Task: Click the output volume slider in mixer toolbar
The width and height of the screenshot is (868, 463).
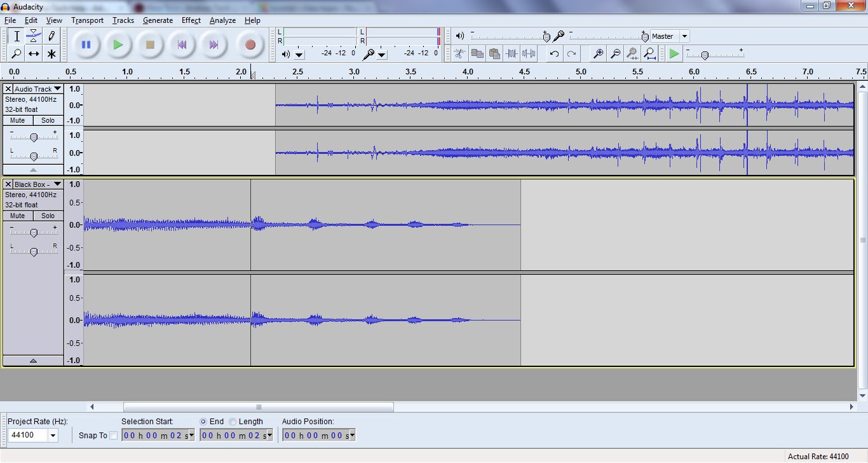Action: click(x=510, y=36)
